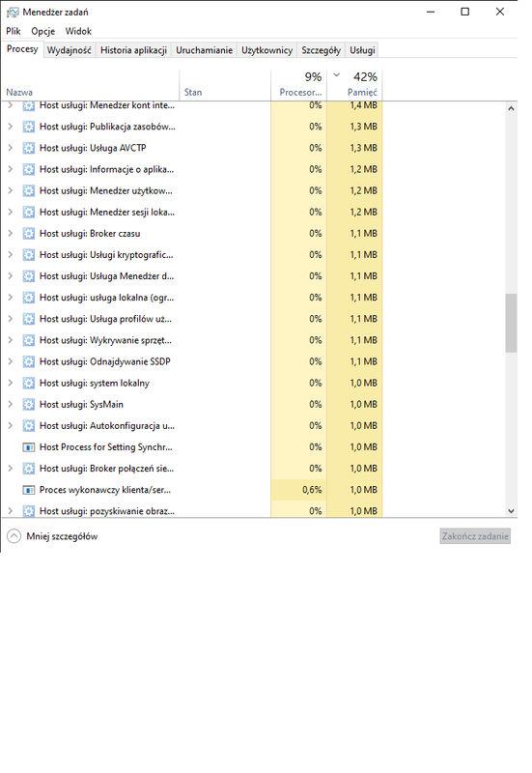Image resolution: width=532 pixels, height=773 pixels.
Task: Click gear icon of Informacje o aplika... row
Action: pos(29,170)
